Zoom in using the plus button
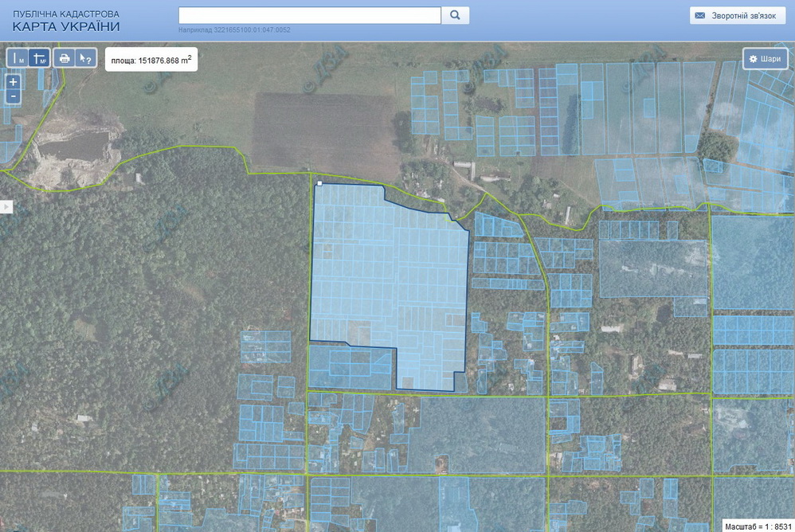The image size is (795, 532). (13, 82)
